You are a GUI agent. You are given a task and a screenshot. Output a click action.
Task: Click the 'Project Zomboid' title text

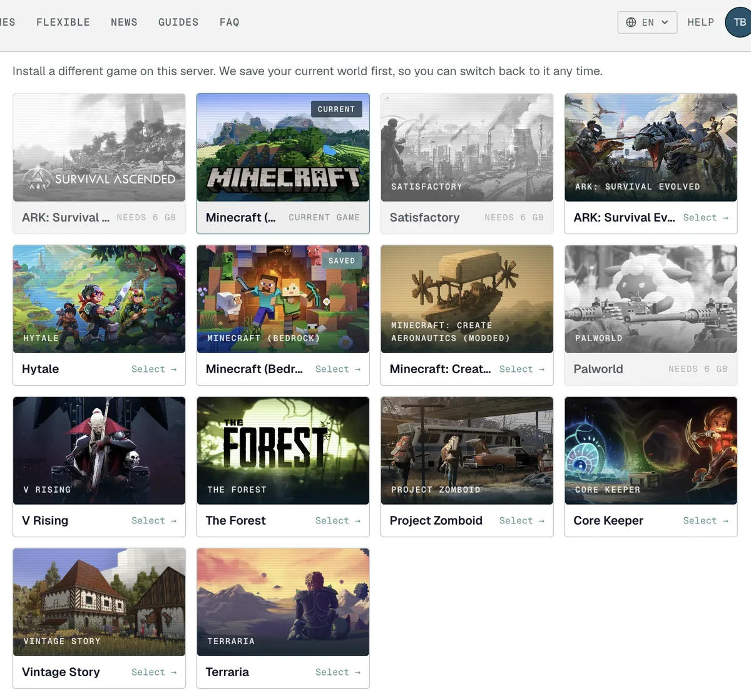436,520
